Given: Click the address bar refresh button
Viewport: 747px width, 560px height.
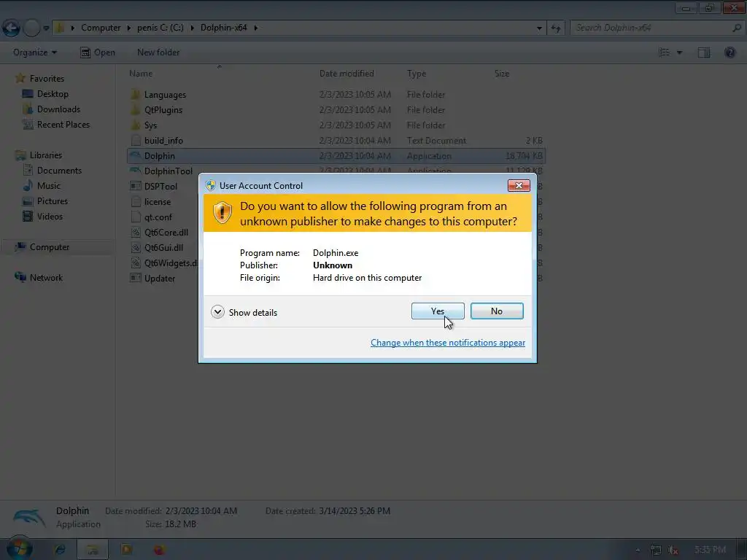Looking at the screenshot, I should pos(555,28).
